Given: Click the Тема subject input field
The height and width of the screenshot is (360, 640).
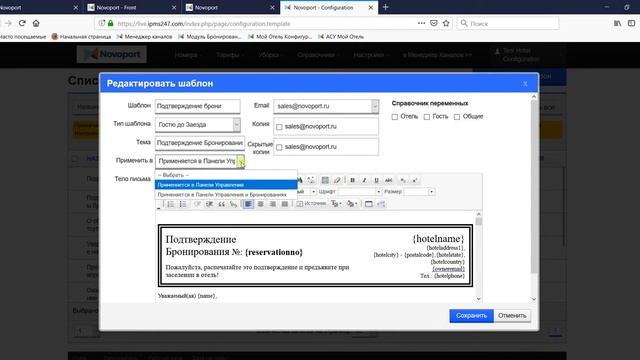Looking at the screenshot, I should coord(200,143).
